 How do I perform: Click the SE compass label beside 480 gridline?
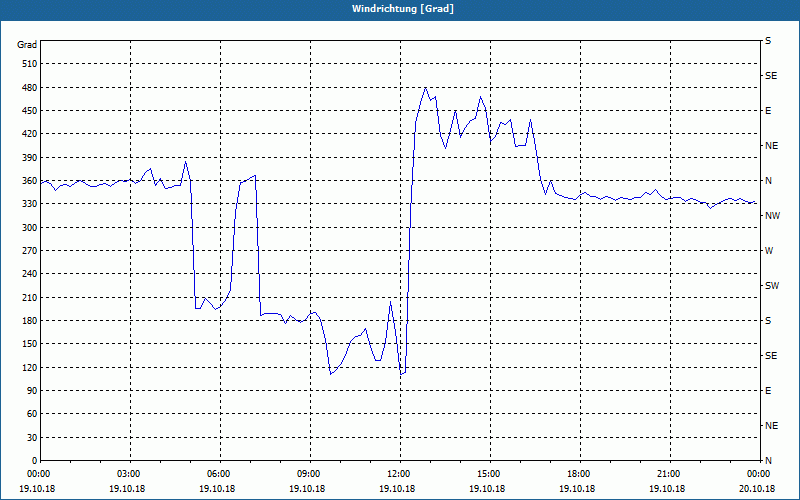(771, 76)
